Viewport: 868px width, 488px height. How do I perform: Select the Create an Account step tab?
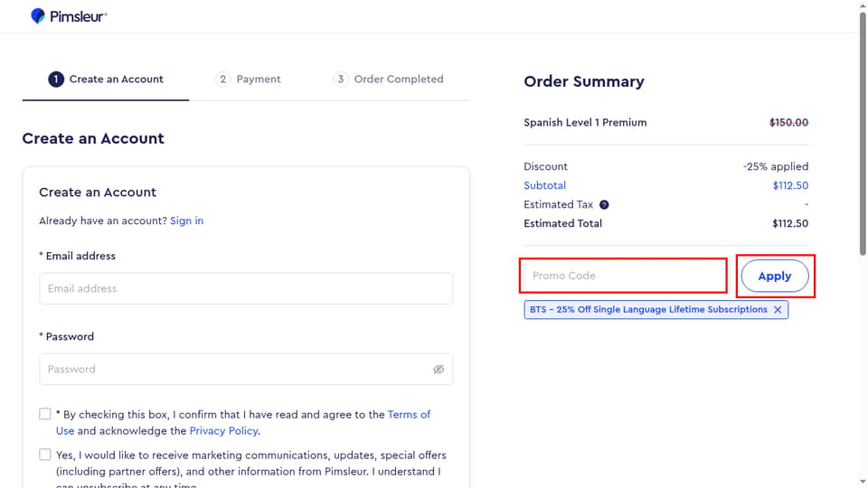pyautogui.click(x=106, y=80)
